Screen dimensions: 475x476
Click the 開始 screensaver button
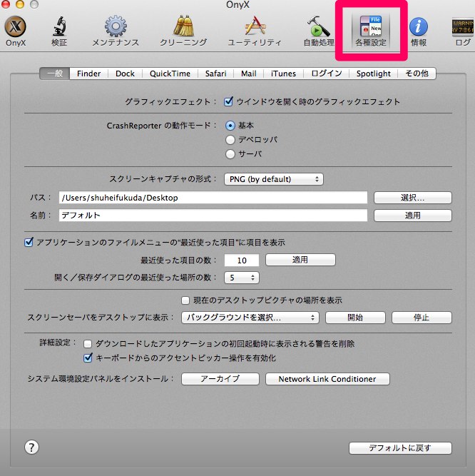coord(355,318)
